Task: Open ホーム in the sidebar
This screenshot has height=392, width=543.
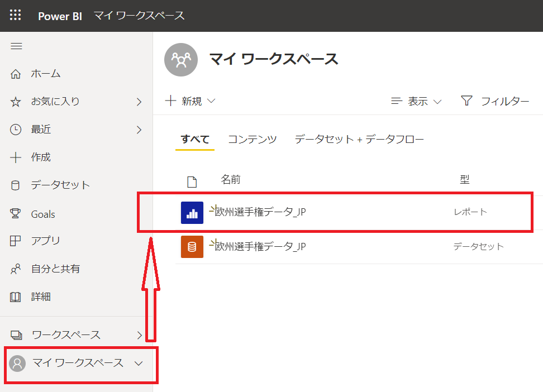Action: tap(46, 74)
